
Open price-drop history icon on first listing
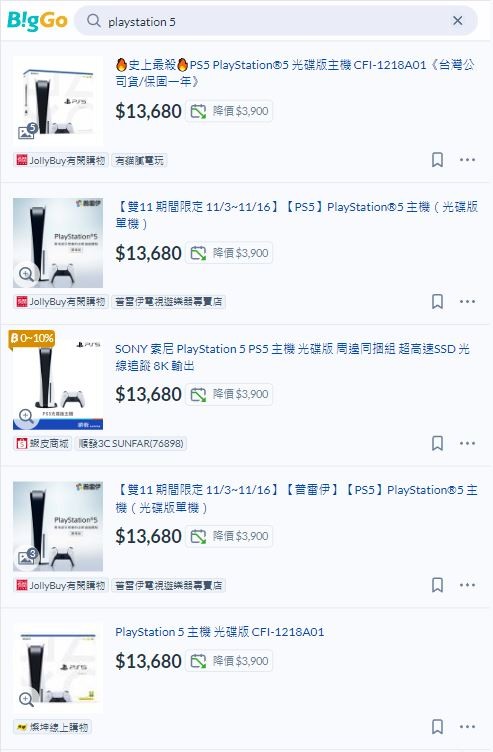tap(198, 111)
